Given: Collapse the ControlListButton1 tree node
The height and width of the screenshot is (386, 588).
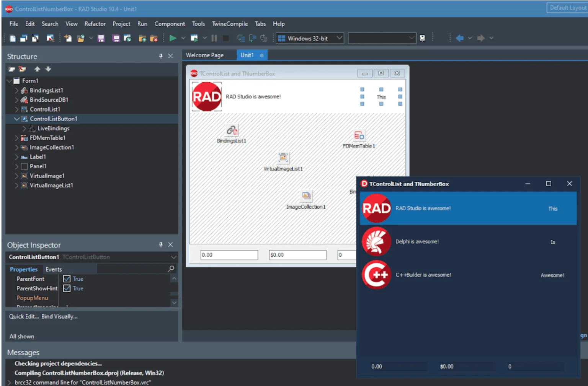Looking at the screenshot, I should click(16, 119).
